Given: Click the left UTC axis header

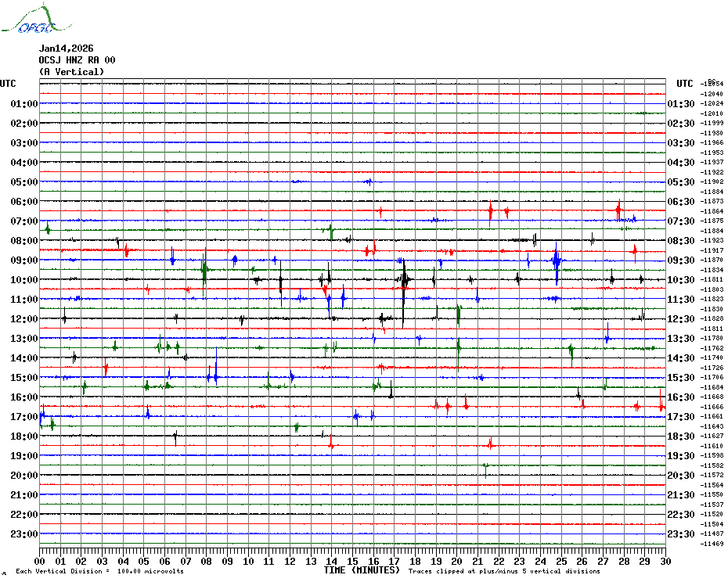Looking at the screenshot, I should coord(8,84).
